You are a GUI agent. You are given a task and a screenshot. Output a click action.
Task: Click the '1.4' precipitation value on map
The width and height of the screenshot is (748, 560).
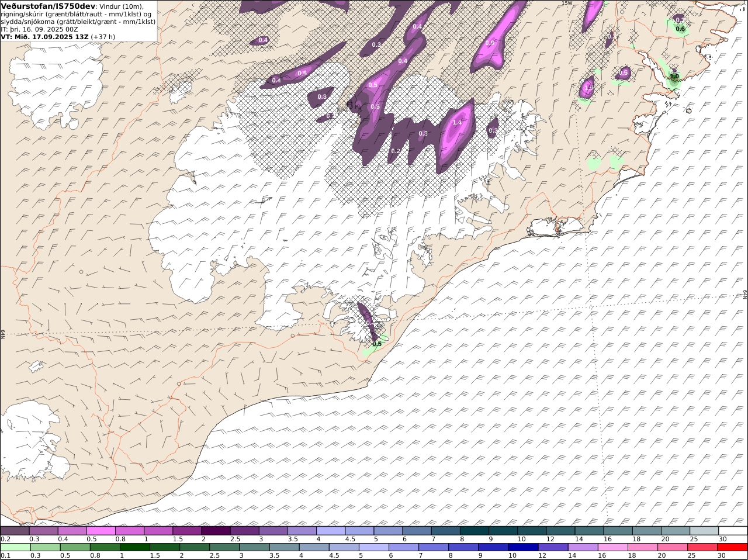click(457, 122)
